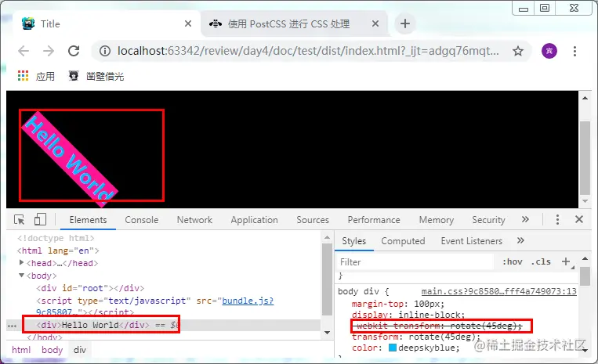This screenshot has height=364, width=598.
Task: Switch to the Network tab
Action: (194, 220)
